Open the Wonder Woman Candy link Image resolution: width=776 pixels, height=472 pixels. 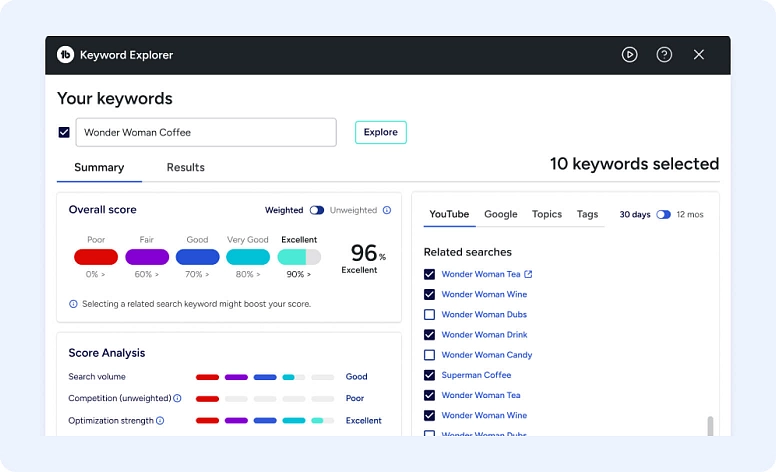coord(486,355)
